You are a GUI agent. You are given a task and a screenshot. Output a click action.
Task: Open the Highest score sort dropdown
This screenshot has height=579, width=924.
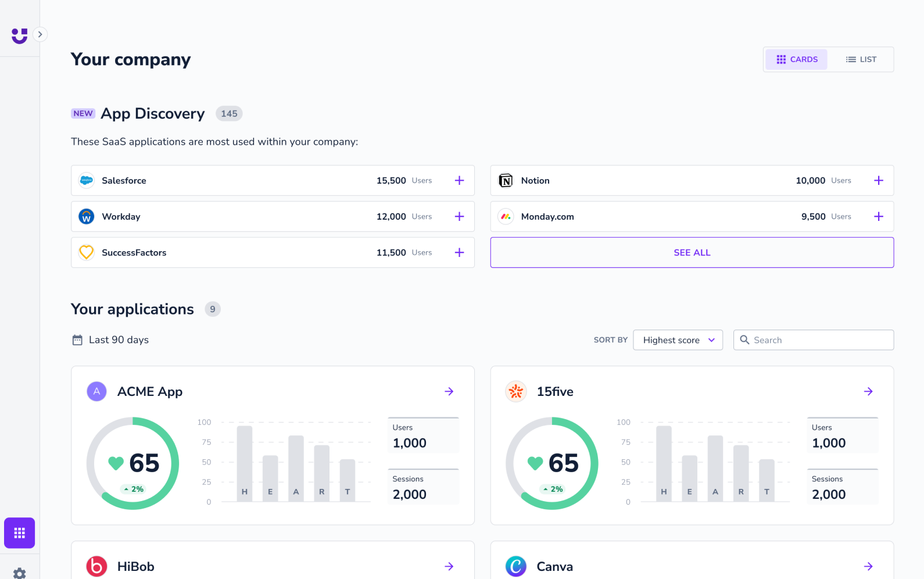[x=678, y=340]
